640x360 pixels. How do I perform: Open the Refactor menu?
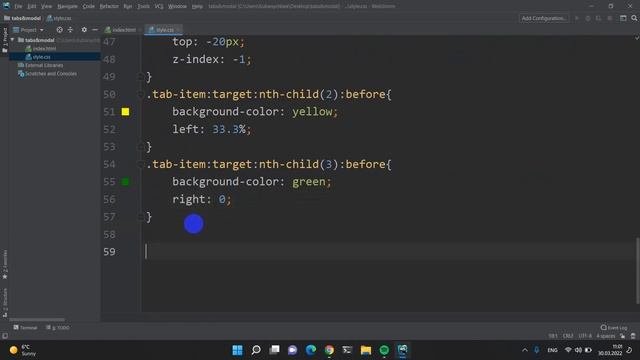[x=109, y=6]
